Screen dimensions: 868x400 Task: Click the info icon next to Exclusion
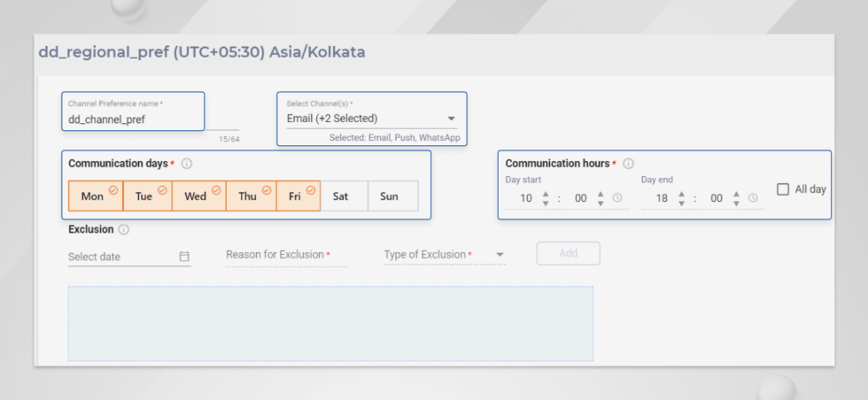click(124, 229)
